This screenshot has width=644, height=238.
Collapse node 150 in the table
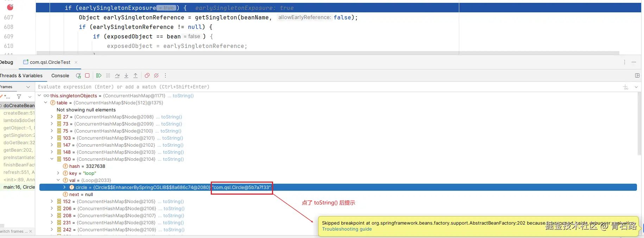(52, 159)
